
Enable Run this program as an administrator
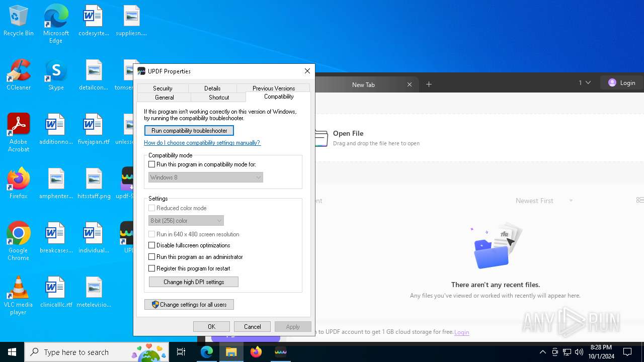152,257
